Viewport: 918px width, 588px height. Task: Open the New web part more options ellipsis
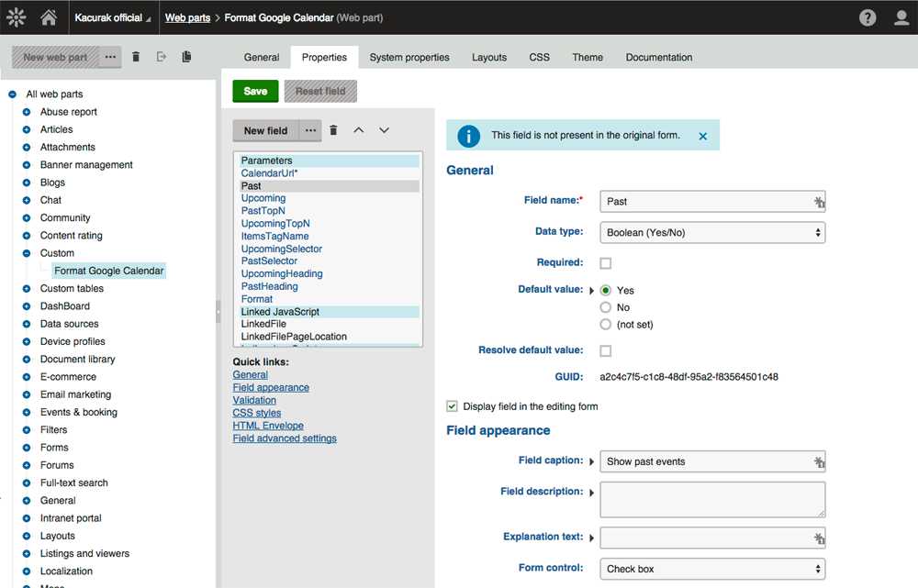point(110,57)
